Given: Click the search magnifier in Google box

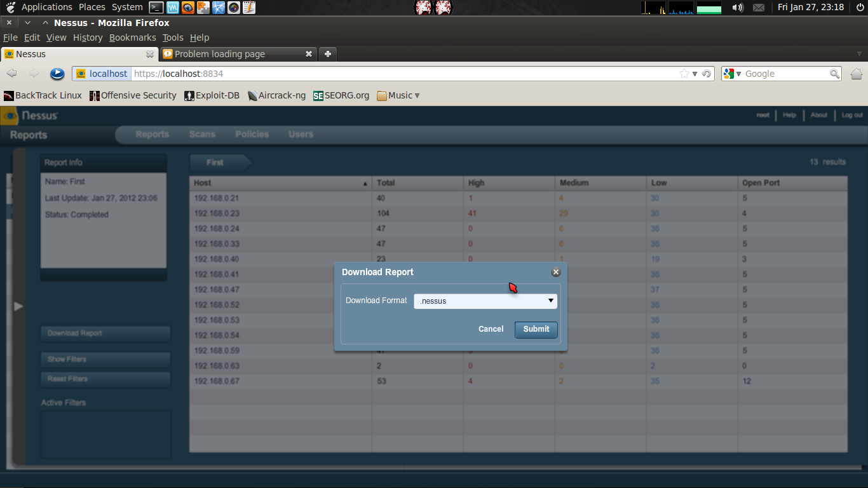Looking at the screenshot, I should click(x=835, y=74).
